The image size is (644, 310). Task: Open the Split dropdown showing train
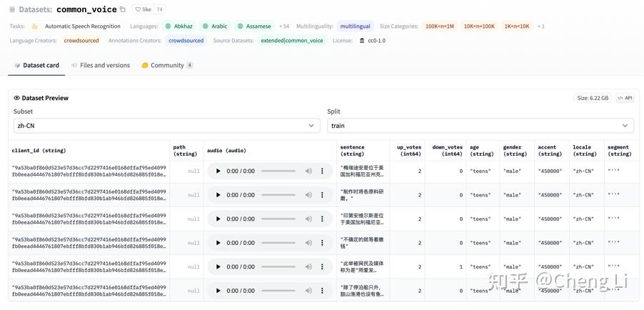[480, 126]
